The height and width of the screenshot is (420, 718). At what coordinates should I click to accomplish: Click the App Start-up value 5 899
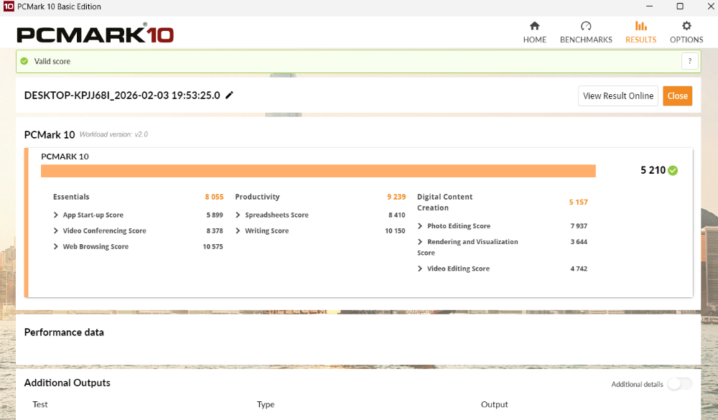tap(214, 215)
